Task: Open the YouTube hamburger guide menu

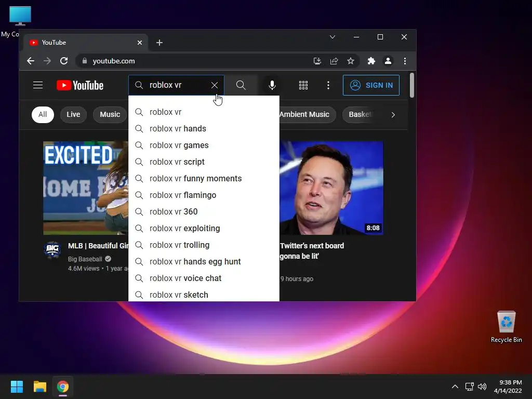Action: pyautogui.click(x=37, y=85)
